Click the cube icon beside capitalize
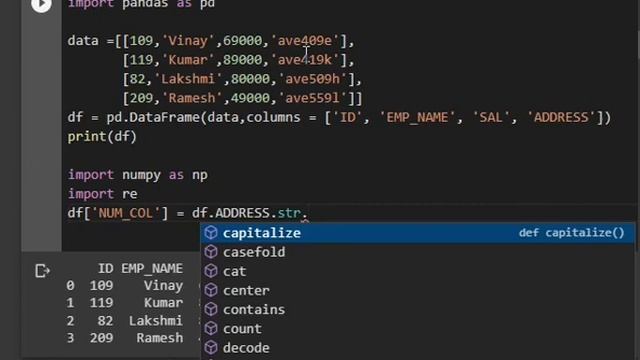Image resolution: width=640 pixels, height=360 pixels. 211,233
